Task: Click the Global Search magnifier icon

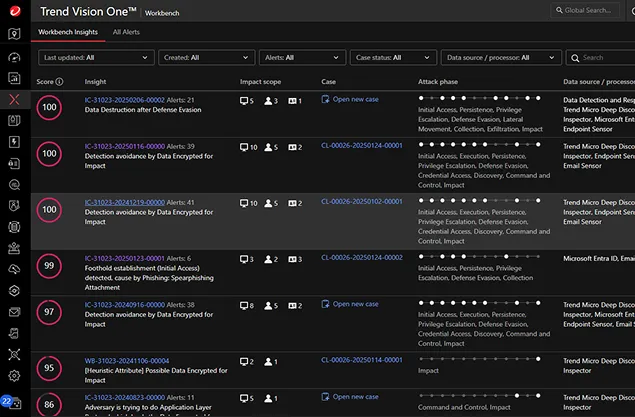Action: click(559, 11)
